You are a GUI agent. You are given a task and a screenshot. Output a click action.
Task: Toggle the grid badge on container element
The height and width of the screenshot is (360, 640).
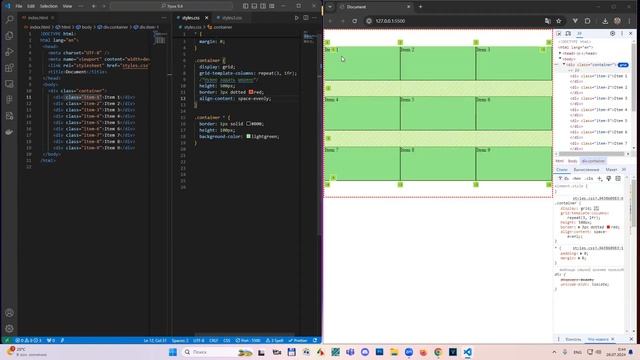click(x=623, y=65)
